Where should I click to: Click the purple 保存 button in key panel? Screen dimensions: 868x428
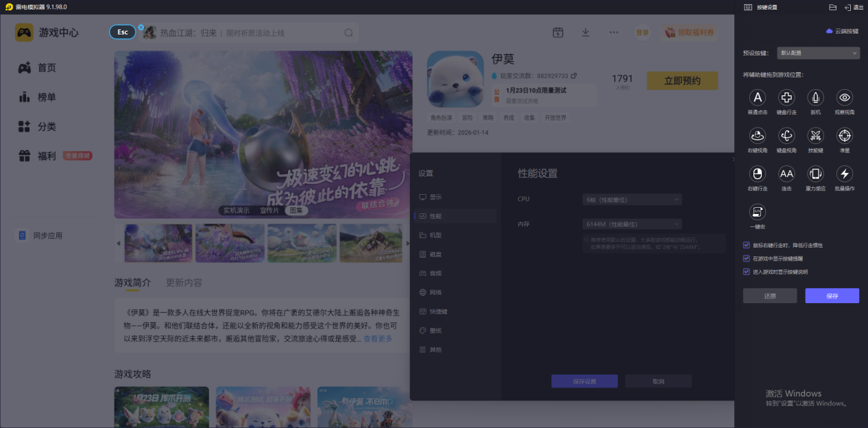[832, 296]
